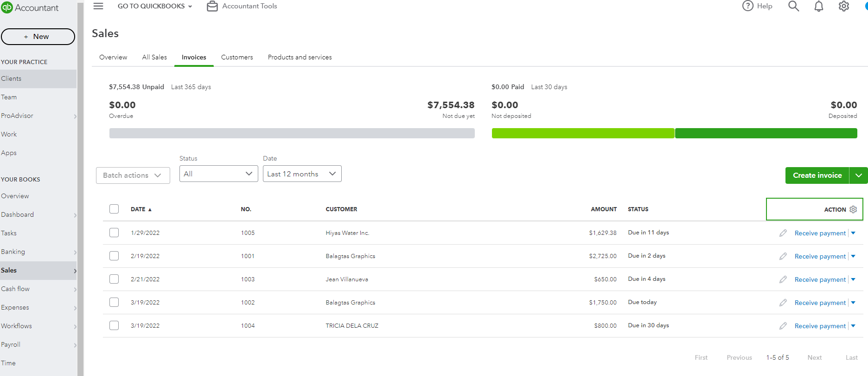Open notifications bell icon
This screenshot has height=376, width=868.
(x=819, y=6)
